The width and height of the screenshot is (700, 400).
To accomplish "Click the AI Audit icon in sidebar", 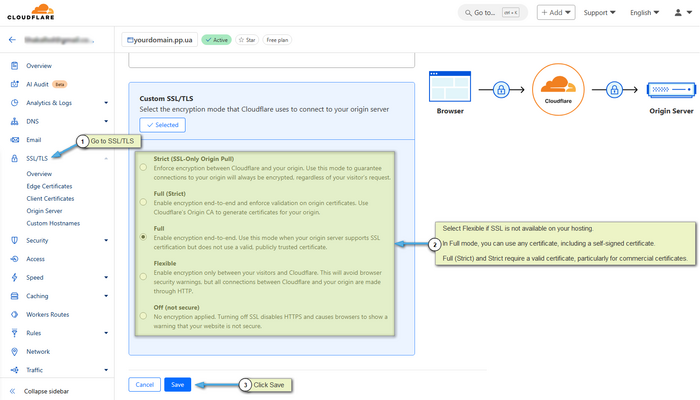I will (x=14, y=84).
